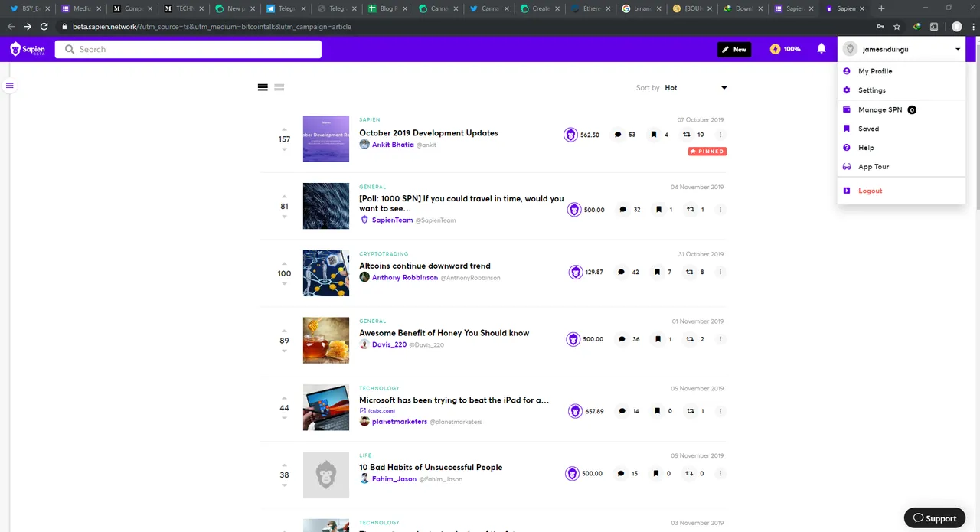Switch to expanded card view
This screenshot has height=532, width=980.
(x=279, y=87)
